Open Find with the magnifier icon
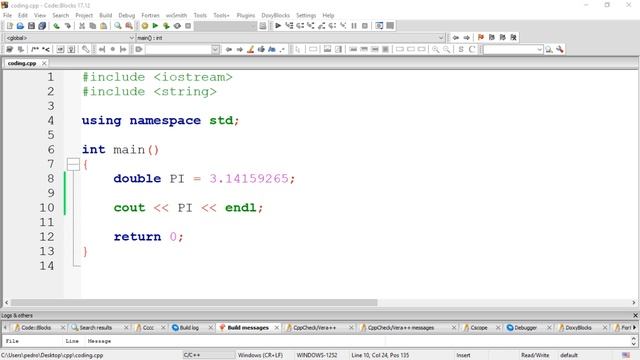This screenshot has height=360, width=640. (118, 26)
